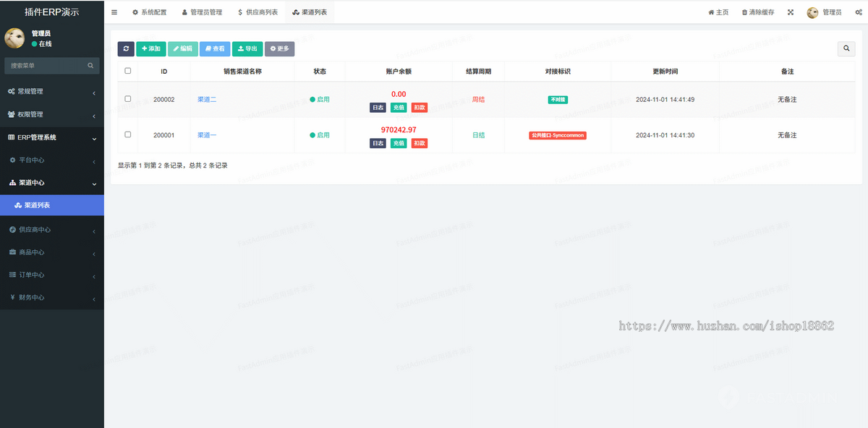The image size is (868, 428).
Task: Click the 添加 add button
Action: click(150, 48)
